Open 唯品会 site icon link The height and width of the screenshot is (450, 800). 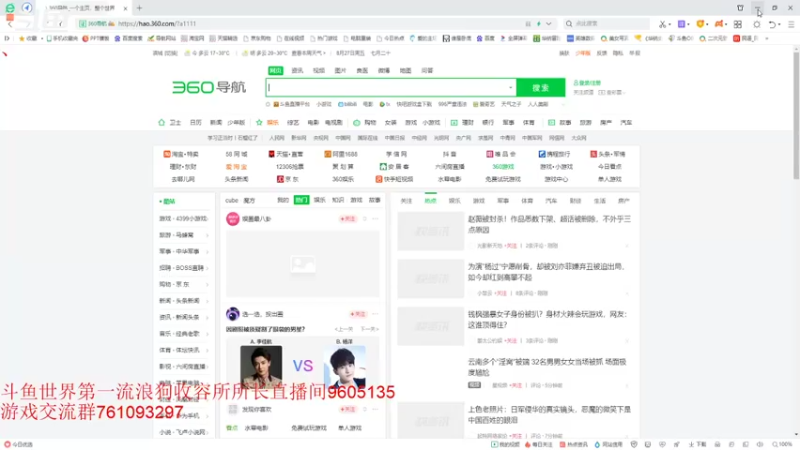click(489, 154)
